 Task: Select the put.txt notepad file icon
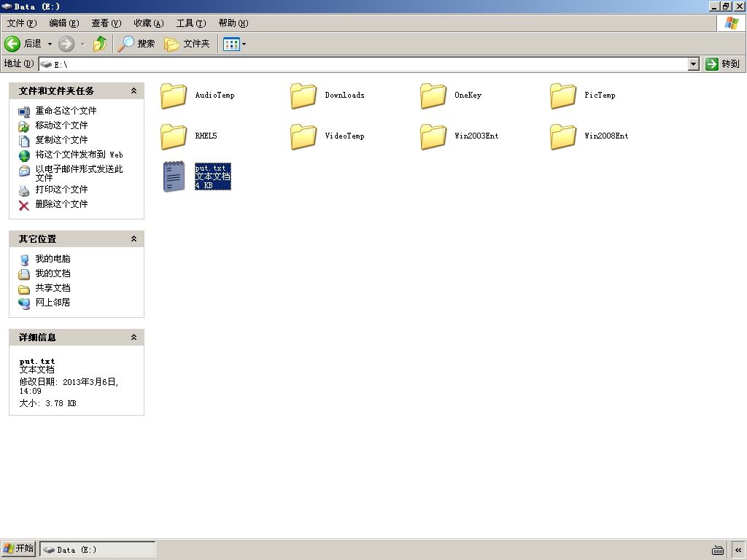(x=174, y=176)
